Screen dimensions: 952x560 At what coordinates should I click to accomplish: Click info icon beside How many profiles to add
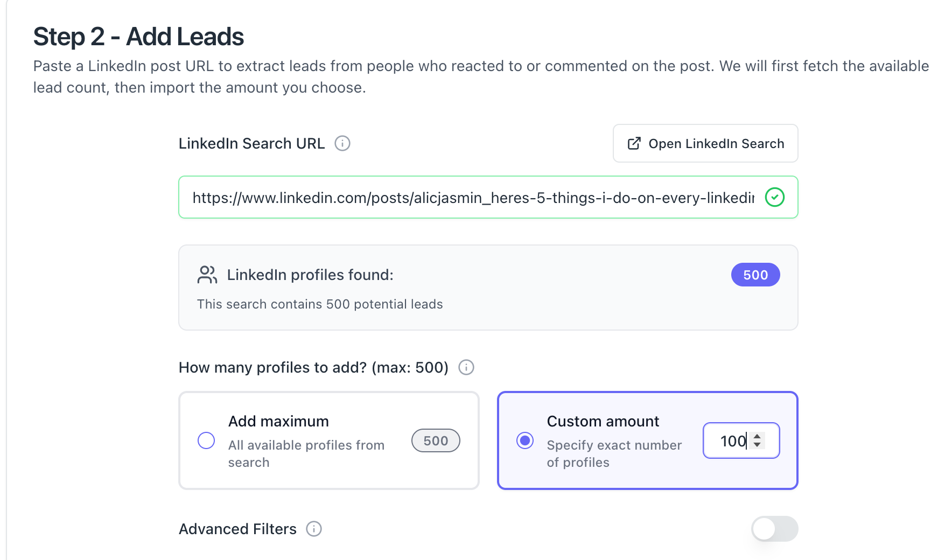click(x=466, y=367)
